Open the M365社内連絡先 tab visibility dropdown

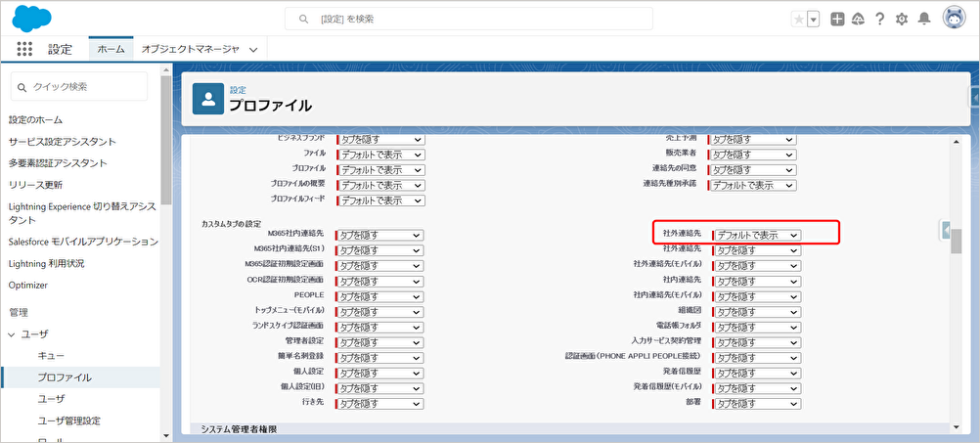pyautogui.click(x=380, y=235)
